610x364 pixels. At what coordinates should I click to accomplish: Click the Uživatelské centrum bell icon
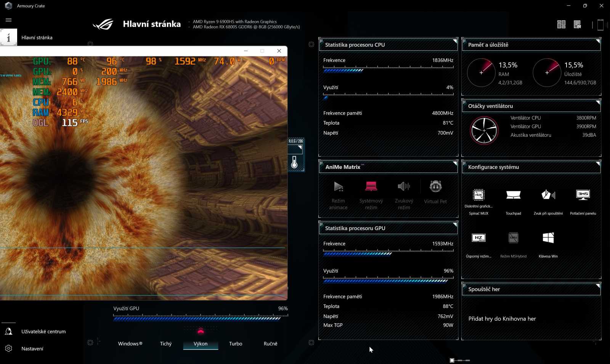pyautogui.click(x=8, y=331)
